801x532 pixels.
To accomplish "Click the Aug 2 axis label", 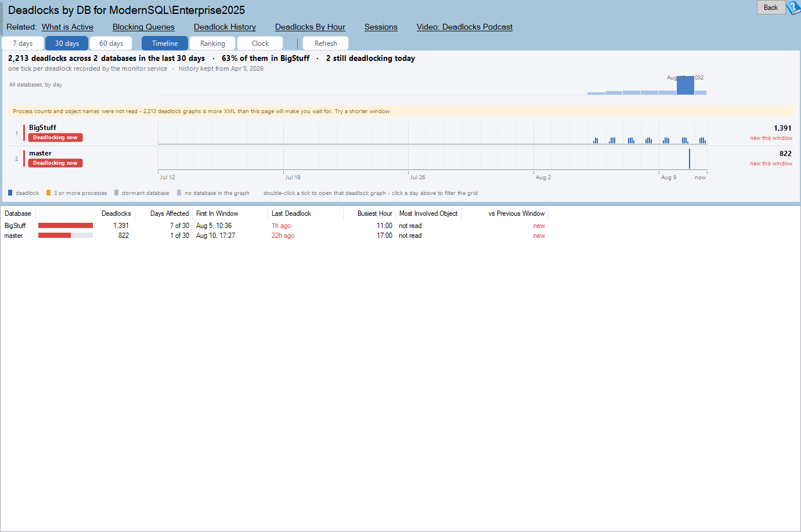I will click(x=543, y=178).
